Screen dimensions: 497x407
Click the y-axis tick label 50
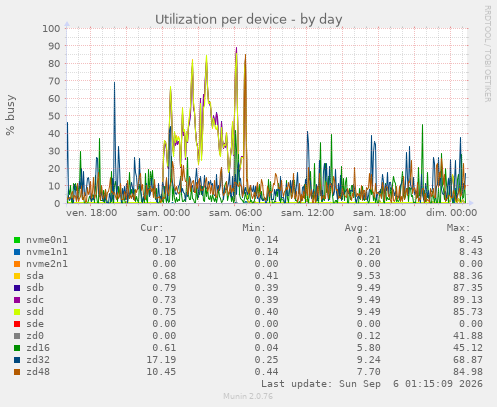click(54, 116)
